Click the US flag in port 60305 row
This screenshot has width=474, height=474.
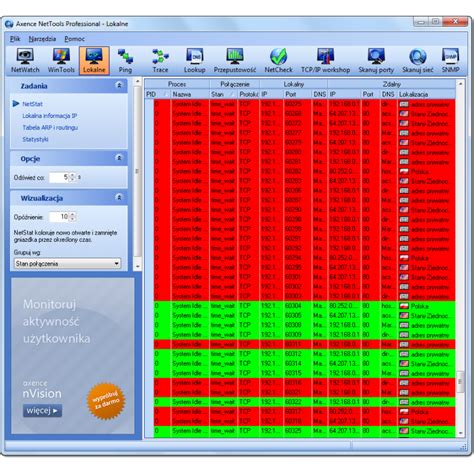[404, 315]
